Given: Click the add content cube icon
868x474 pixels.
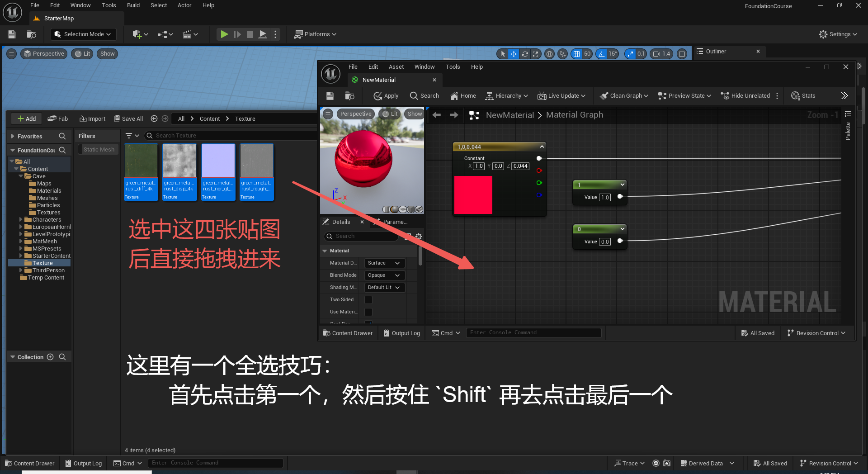Looking at the screenshot, I should 140,34.
